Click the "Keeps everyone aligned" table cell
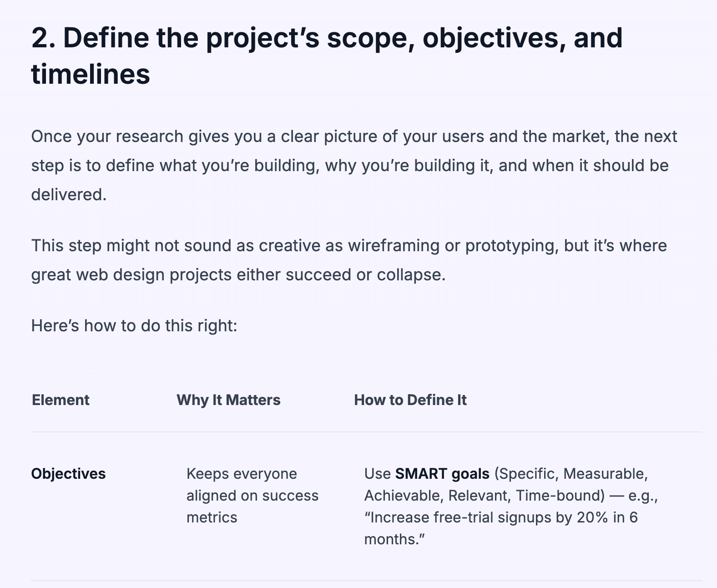 tap(252, 496)
